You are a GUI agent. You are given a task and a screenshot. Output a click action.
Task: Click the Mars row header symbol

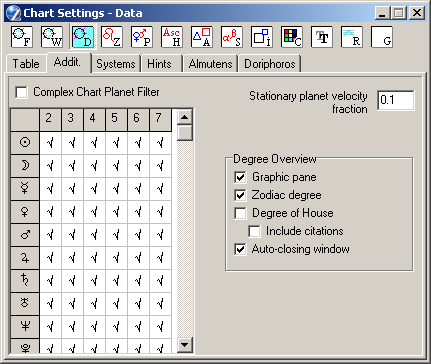(x=25, y=235)
